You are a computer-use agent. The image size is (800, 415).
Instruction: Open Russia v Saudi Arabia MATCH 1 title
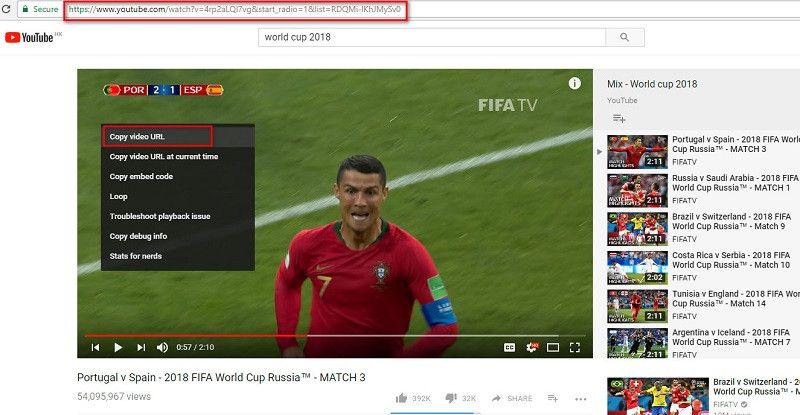(735, 183)
